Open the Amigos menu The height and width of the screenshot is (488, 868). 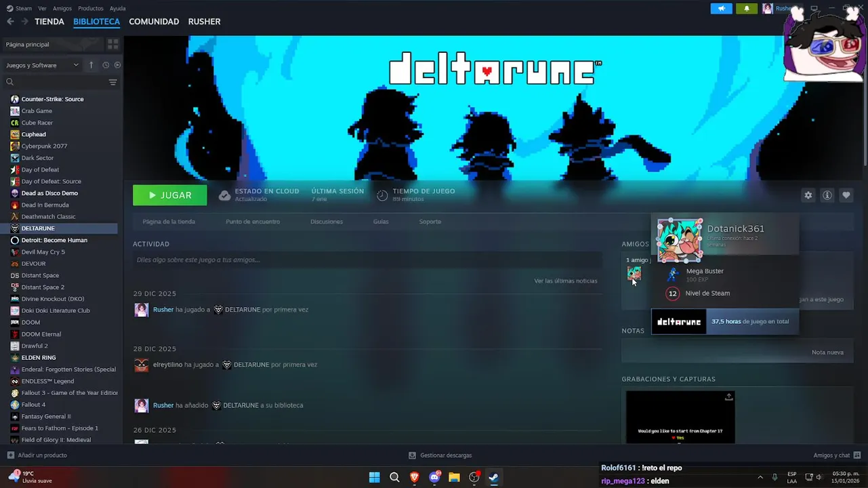(x=62, y=8)
